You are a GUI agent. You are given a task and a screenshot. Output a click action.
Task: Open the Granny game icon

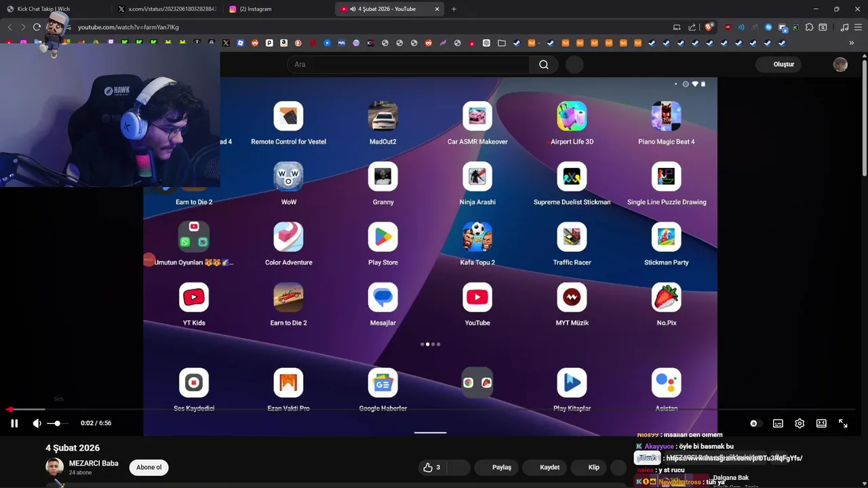(383, 177)
